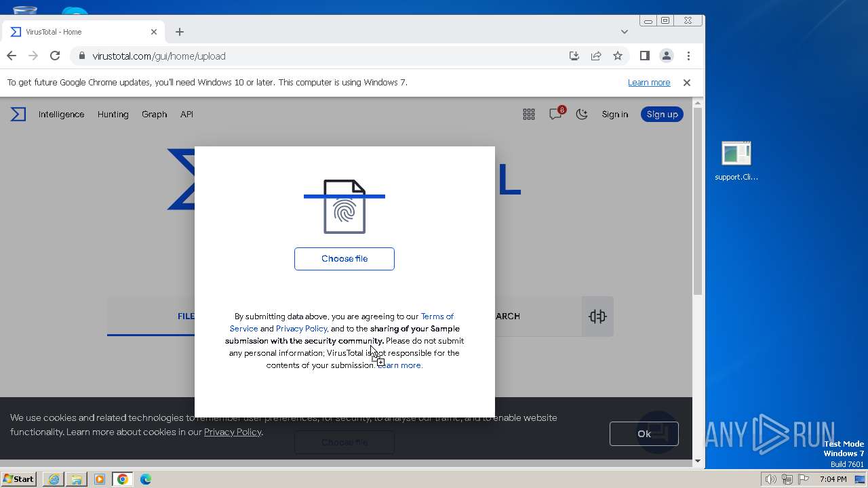
Task: Click the volume tray icon
Action: coord(771,479)
